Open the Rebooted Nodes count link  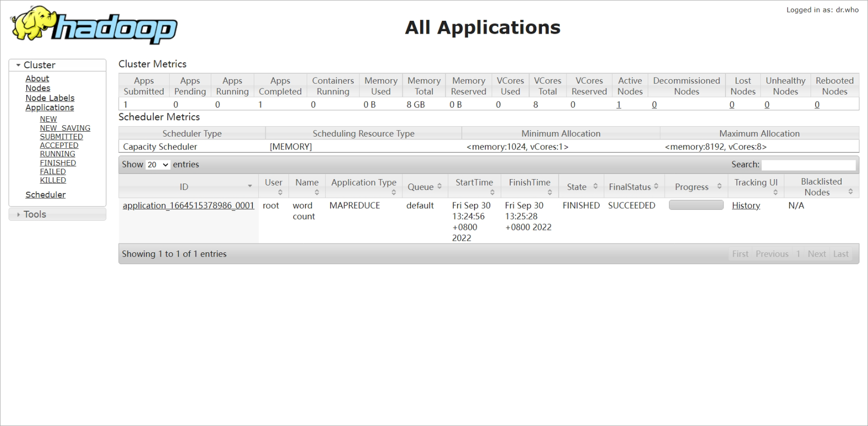(x=817, y=105)
